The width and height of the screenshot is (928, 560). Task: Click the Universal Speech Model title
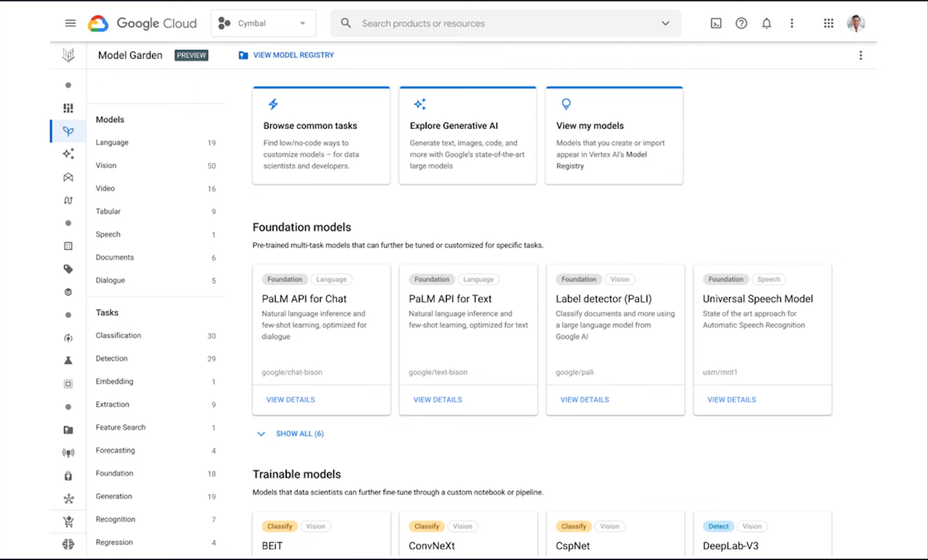(758, 299)
